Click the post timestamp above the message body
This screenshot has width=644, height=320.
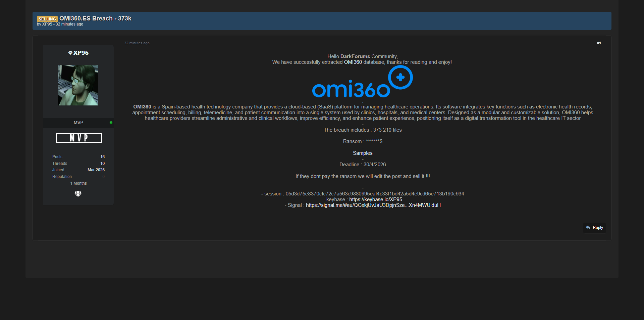[137, 43]
